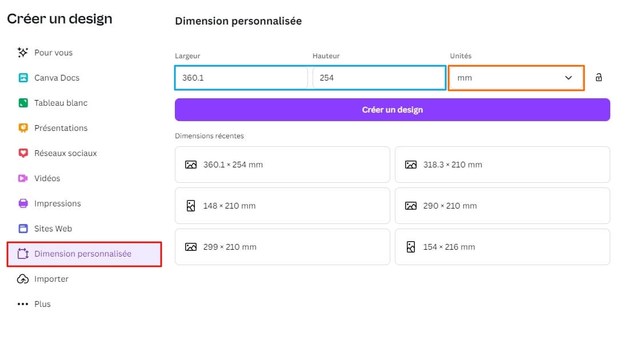Select the Vidéos category

coord(84,179)
